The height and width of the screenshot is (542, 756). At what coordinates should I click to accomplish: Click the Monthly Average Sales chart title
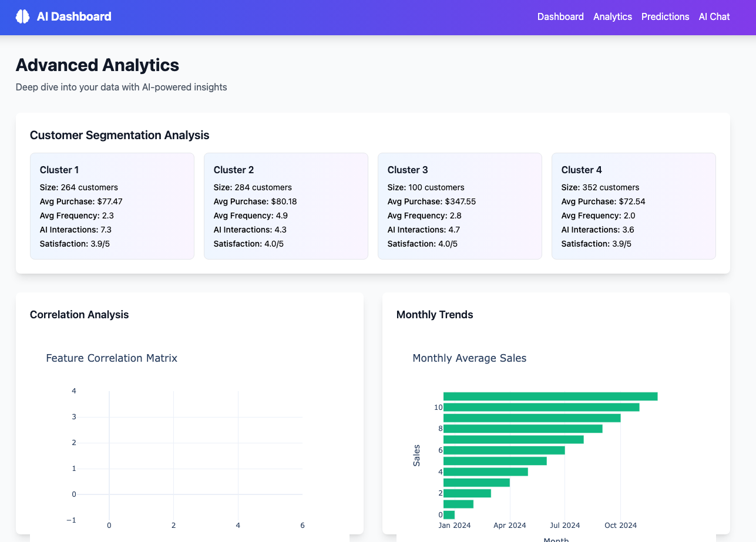(x=469, y=358)
